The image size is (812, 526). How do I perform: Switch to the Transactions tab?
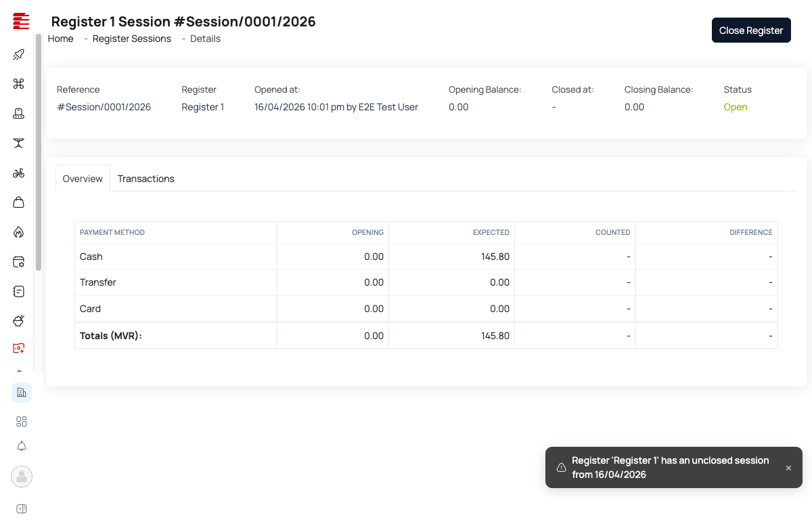pos(146,179)
